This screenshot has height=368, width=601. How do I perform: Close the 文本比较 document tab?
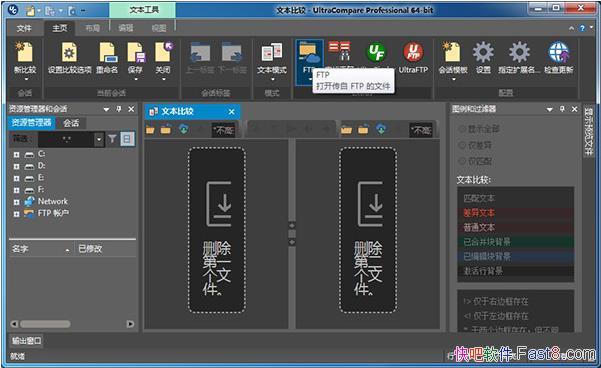point(232,112)
